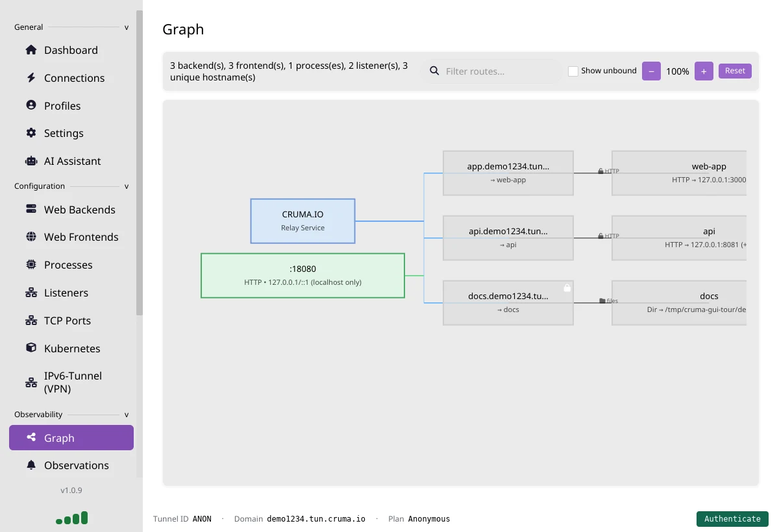Screen dimensions: 779x532
Task: Click the Graph share-nodes icon
Action: pyautogui.click(x=31, y=437)
